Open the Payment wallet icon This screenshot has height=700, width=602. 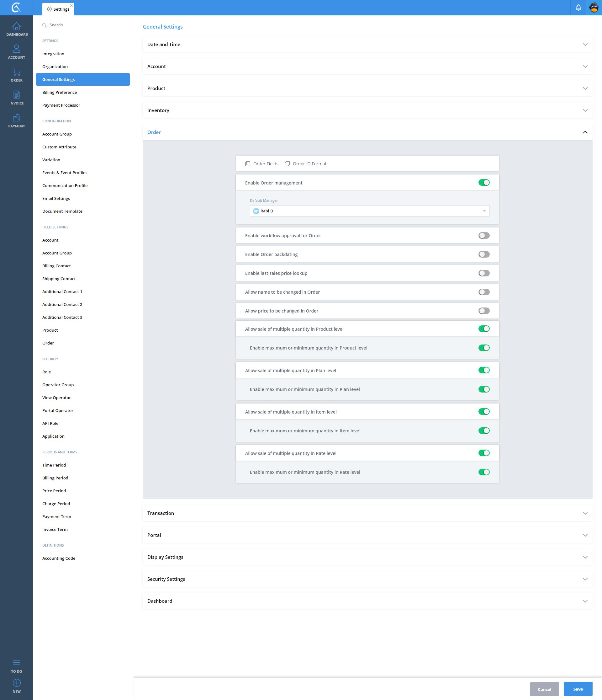pyautogui.click(x=16, y=118)
